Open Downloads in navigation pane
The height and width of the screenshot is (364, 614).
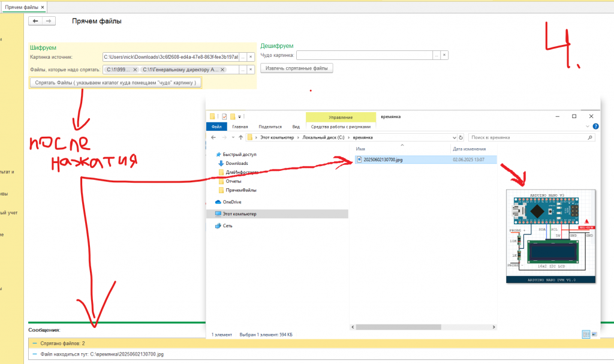point(236,163)
